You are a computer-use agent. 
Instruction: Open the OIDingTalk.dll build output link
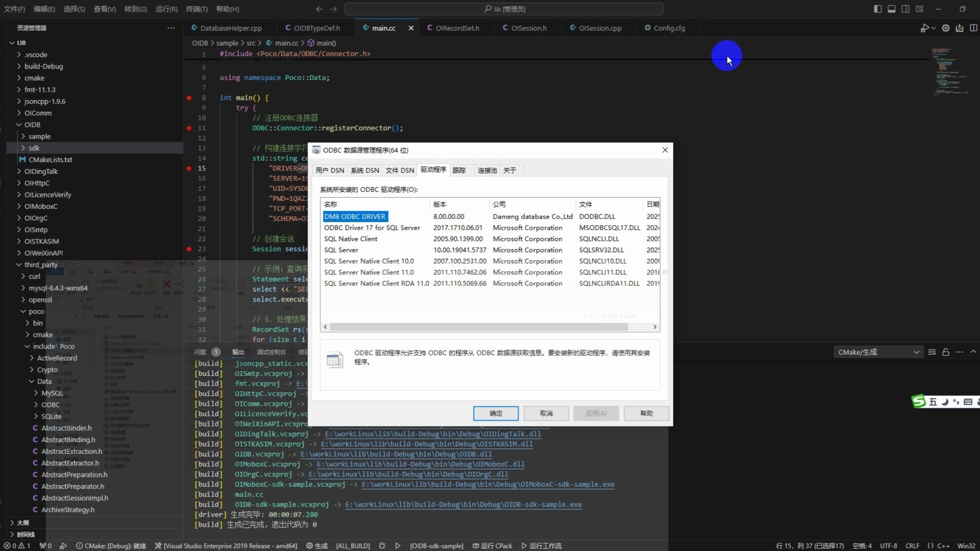pos(433,434)
